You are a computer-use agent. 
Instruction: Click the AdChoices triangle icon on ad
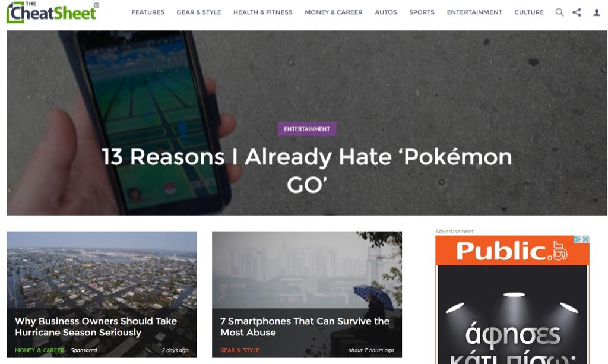(x=577, y=239)
